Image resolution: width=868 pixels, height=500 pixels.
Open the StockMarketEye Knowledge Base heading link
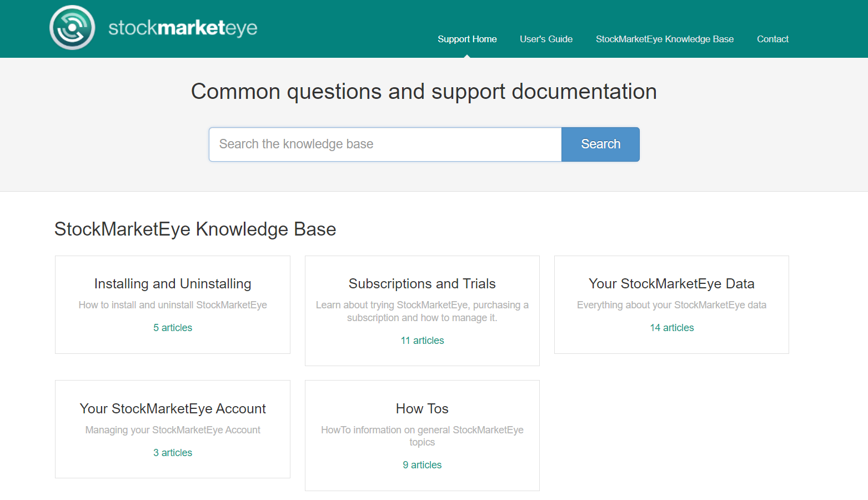(195, 229)
